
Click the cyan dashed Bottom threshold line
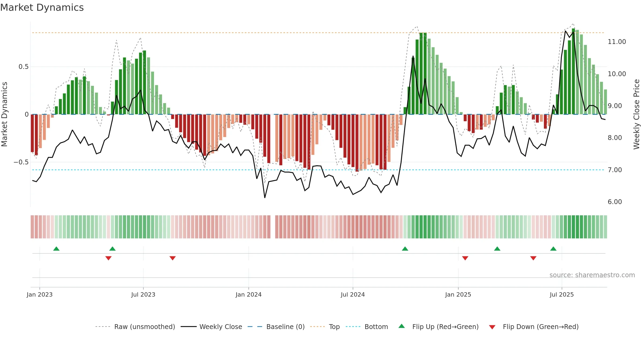[318, 170]
